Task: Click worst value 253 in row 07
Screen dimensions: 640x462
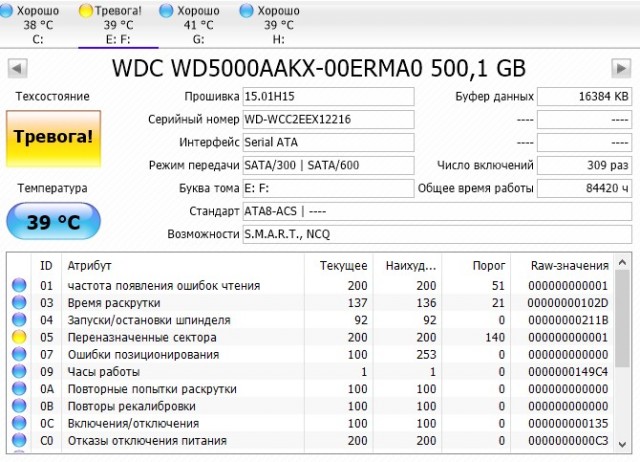Action: pyautogui.click(x=426, y=355)
